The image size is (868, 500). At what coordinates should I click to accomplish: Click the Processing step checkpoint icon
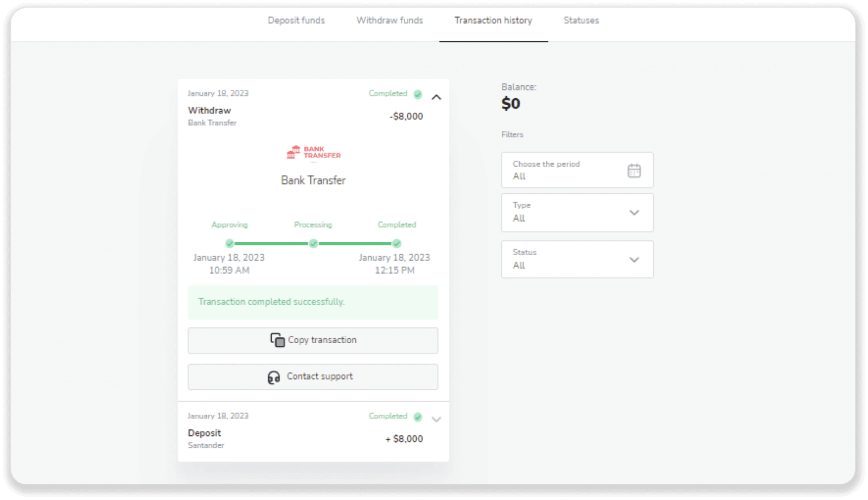313,244
